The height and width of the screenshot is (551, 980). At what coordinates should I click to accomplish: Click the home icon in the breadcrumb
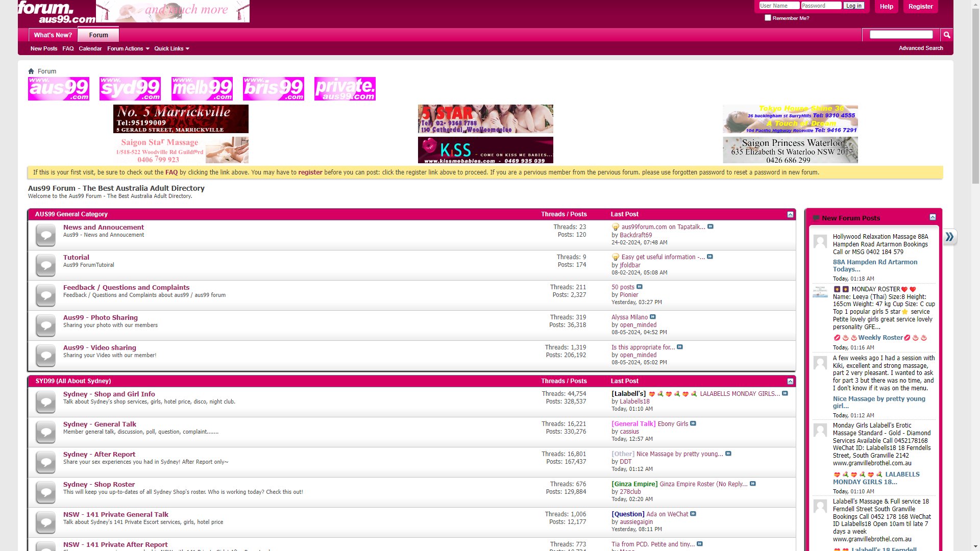pos(31,71)
